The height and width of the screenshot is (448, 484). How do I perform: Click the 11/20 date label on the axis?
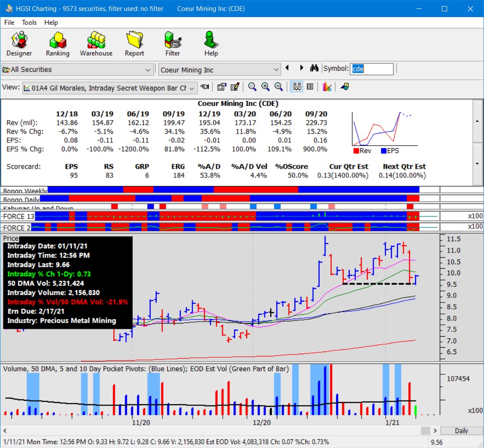(141, 423)
